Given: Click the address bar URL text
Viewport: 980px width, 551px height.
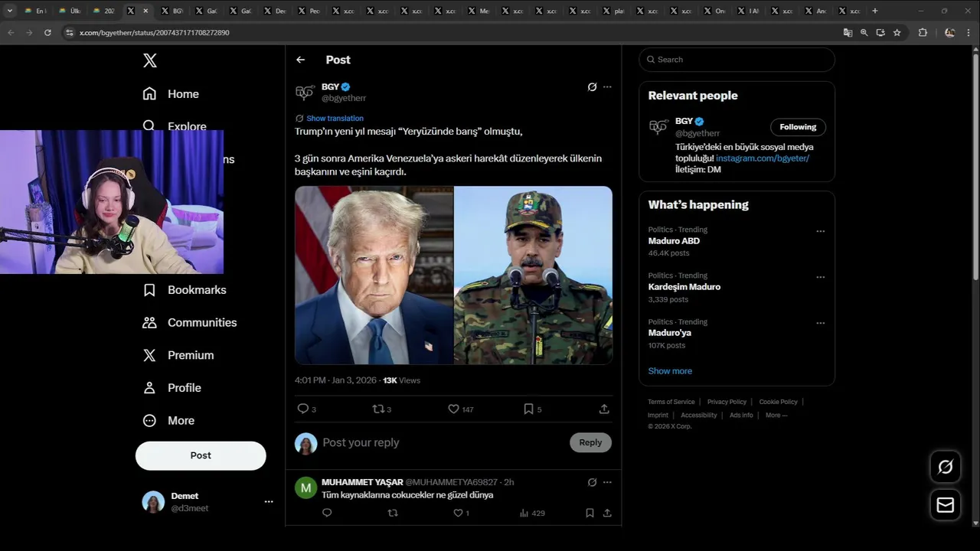Looking at the screenshot, I should coord(155,33).
